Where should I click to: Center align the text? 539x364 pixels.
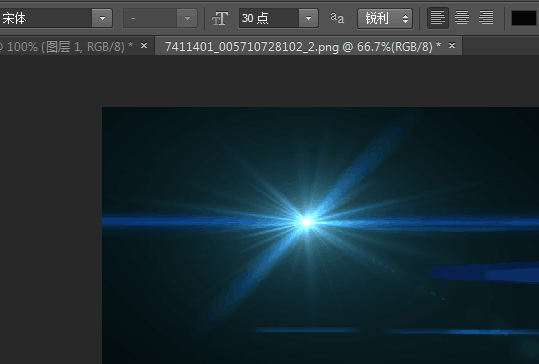pyautogui.click(x=462, y=18)
